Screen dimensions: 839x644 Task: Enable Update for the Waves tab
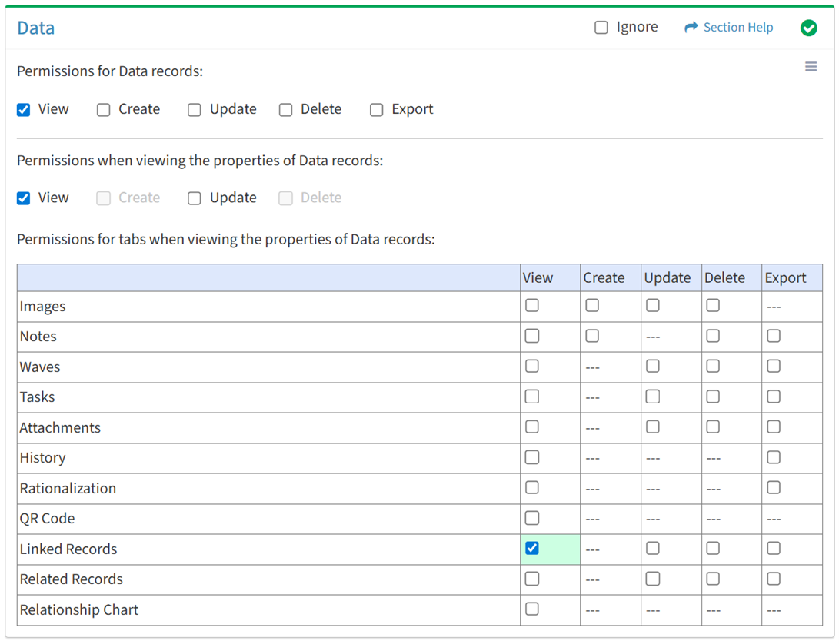[x=653, y=367]
